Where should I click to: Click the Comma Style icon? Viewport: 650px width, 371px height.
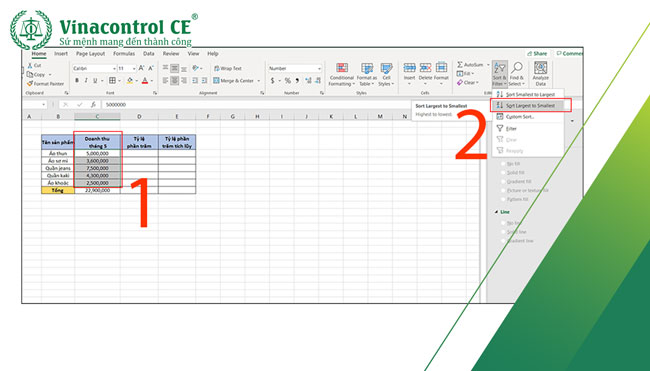tap(297, 81)
